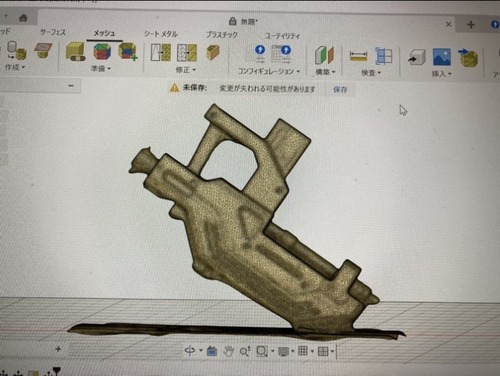Close the 無題 document tab

pyautogui.click(x=448, y=24)
